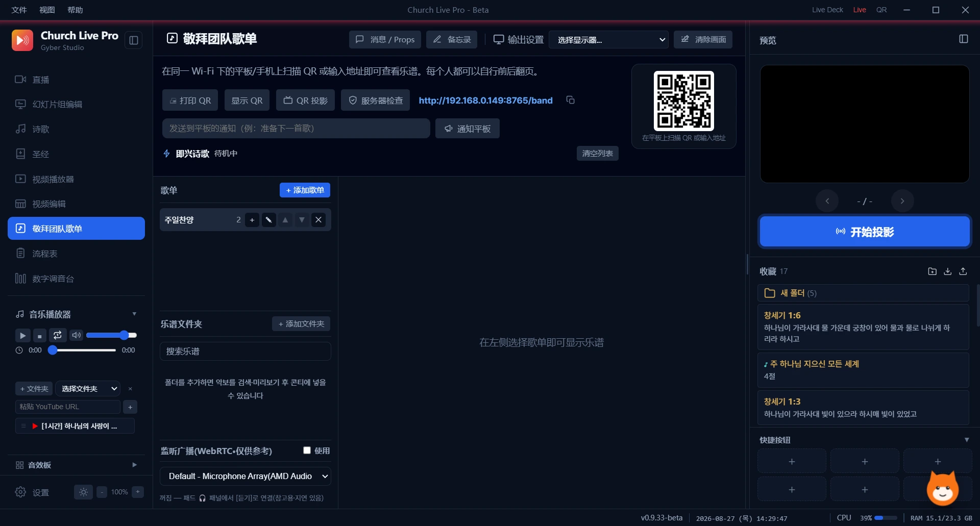The image size is (980, 526).
Task: Open the 选择文件夹 folder dropdown
Action: click(x=88, y=389)
